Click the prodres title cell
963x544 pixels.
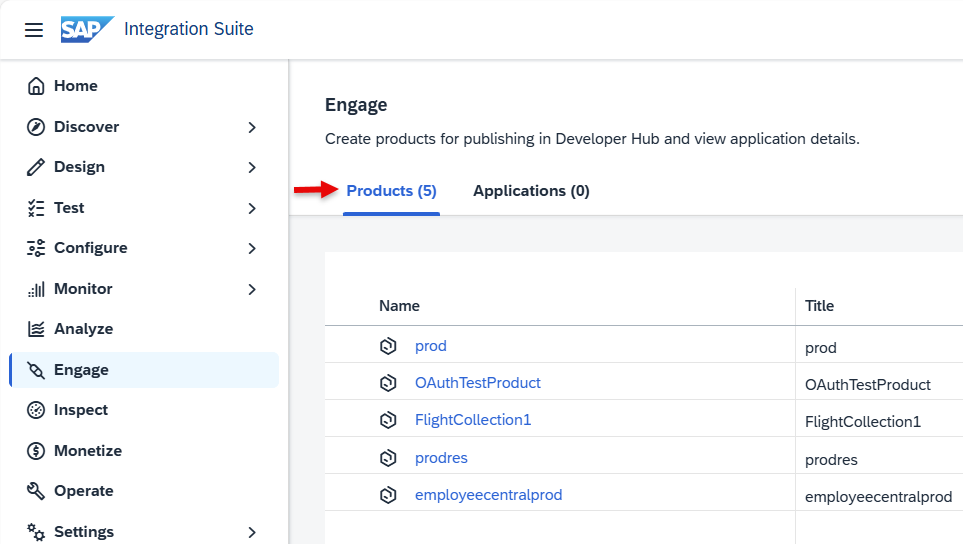pos(831,460)
